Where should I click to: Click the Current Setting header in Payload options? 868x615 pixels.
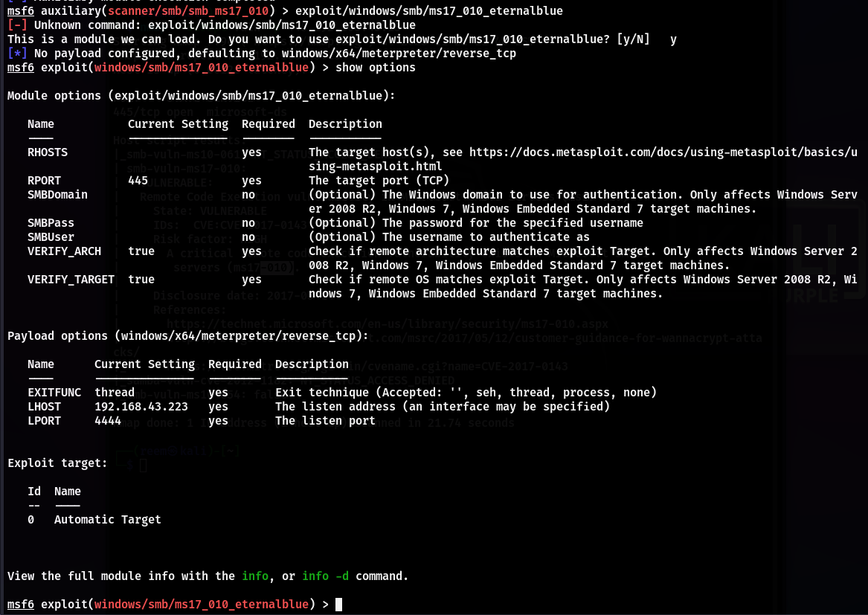click(144, 364)
